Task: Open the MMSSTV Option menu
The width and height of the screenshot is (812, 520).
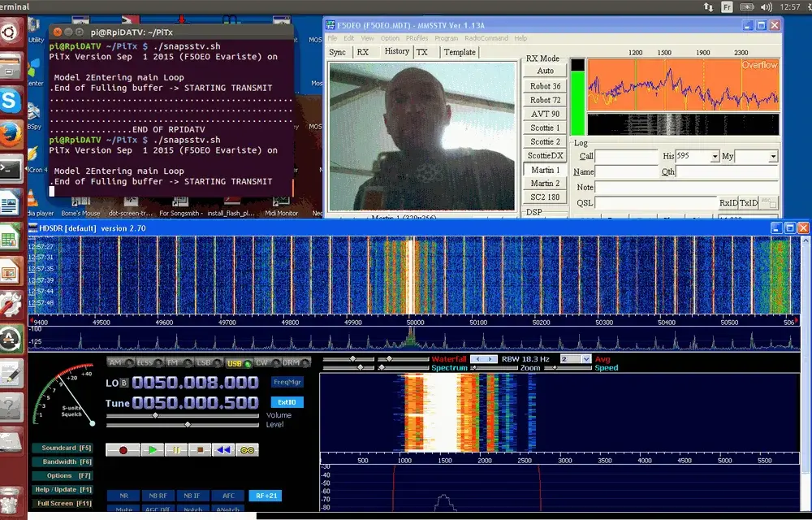Action: pos(390,38)
